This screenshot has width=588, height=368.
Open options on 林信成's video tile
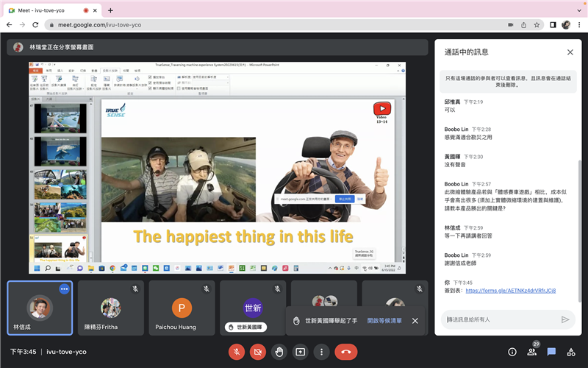[x=64, y=289]
